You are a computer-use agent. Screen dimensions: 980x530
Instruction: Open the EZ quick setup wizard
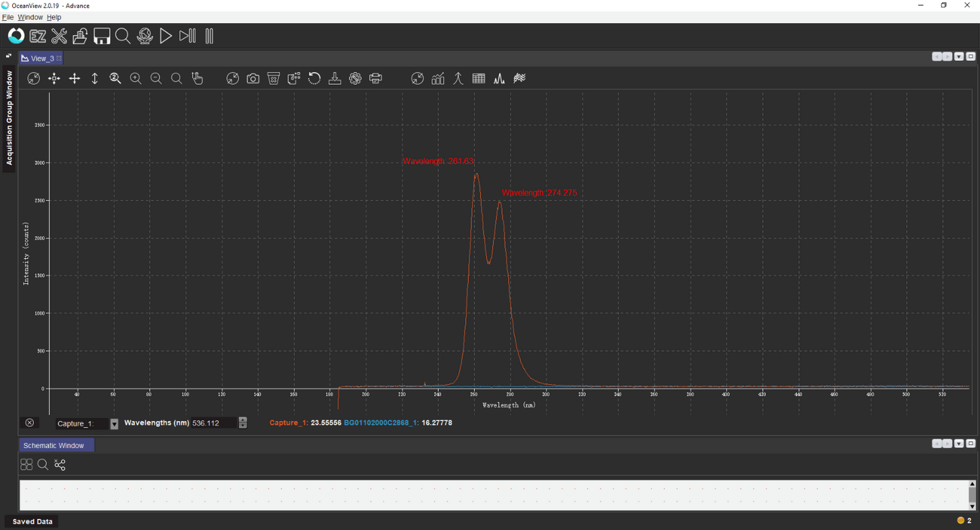tap(38, 36)
